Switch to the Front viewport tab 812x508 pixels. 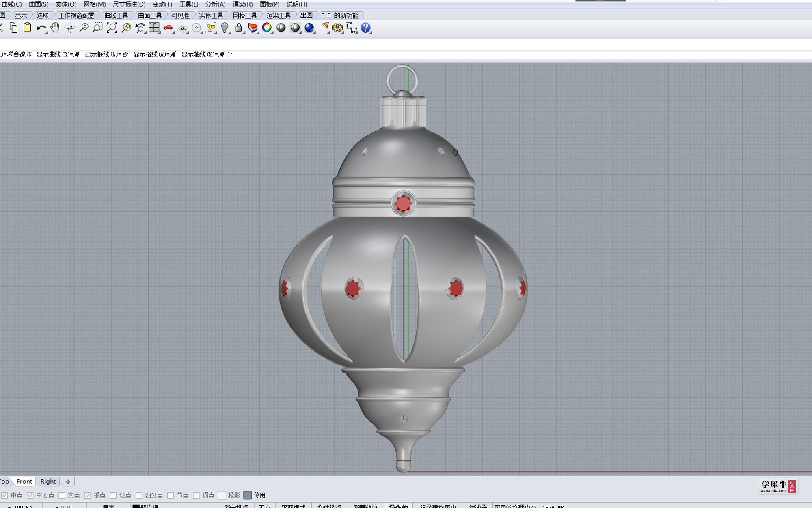pyautogui.click(x=24, y=481)
